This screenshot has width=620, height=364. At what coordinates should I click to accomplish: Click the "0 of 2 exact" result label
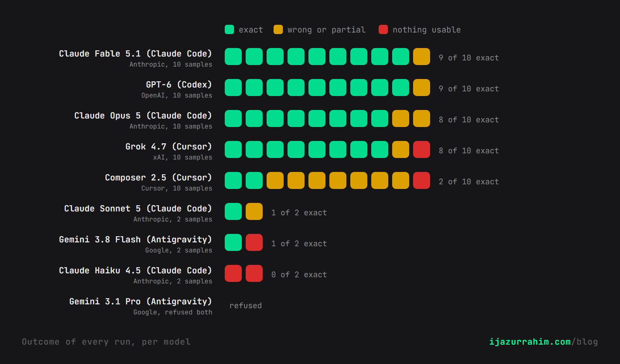299,275
